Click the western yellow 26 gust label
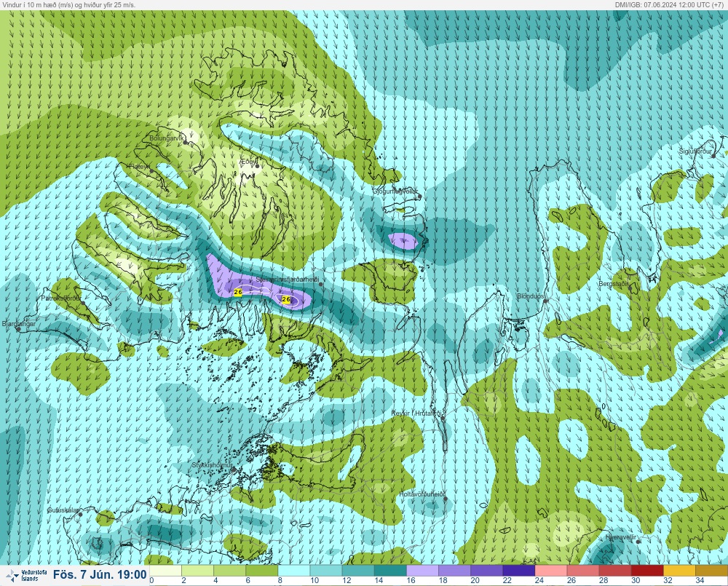Image resolution: width=728 pixels, height=586 pixels. click(x=238, y=292)
